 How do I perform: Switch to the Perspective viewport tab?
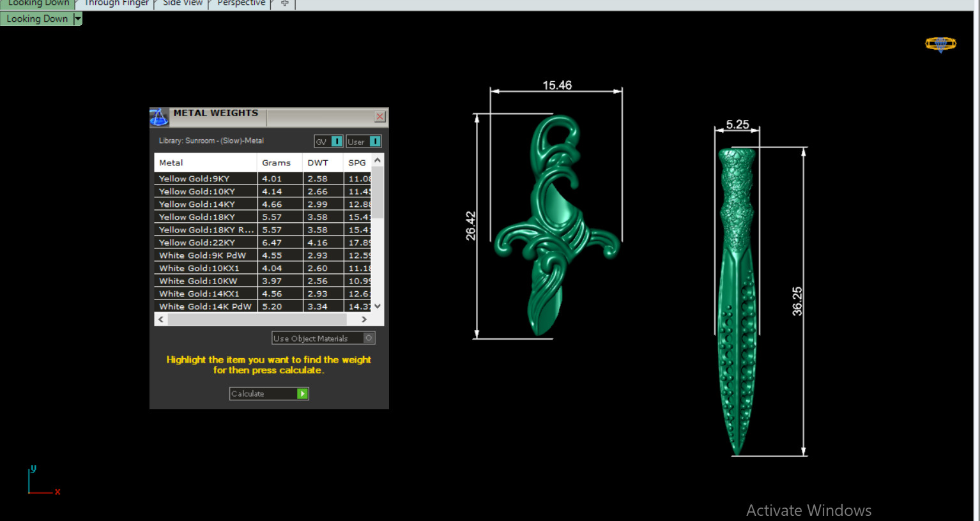[241, 3]
